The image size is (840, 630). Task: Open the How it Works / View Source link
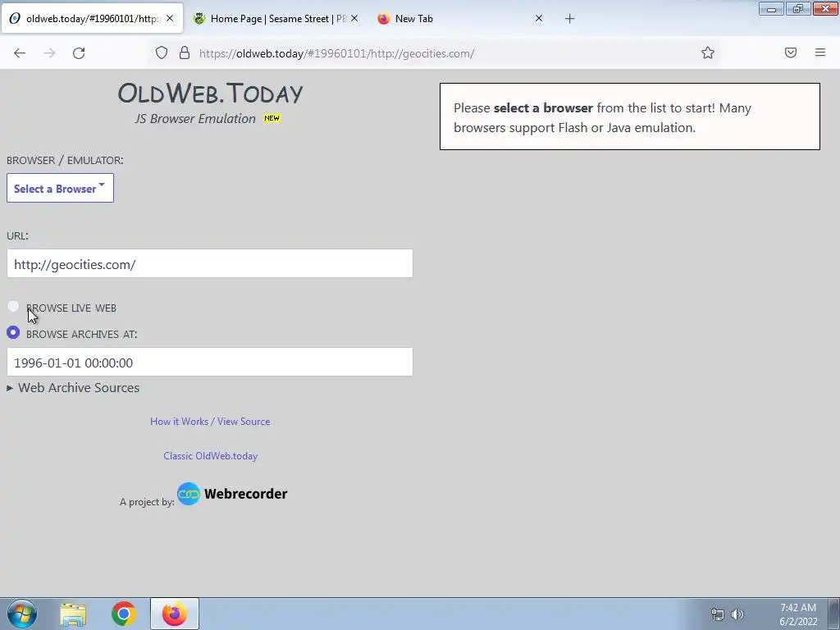(210, 422)
